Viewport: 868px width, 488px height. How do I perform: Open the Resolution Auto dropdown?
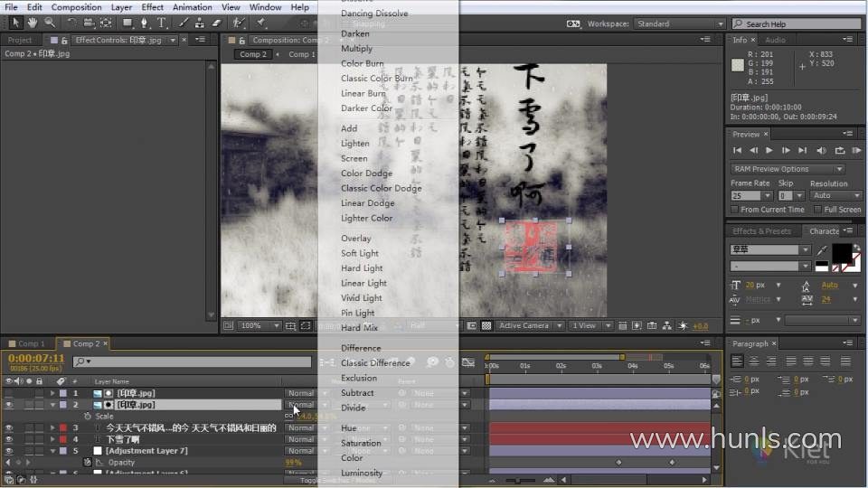835,196
